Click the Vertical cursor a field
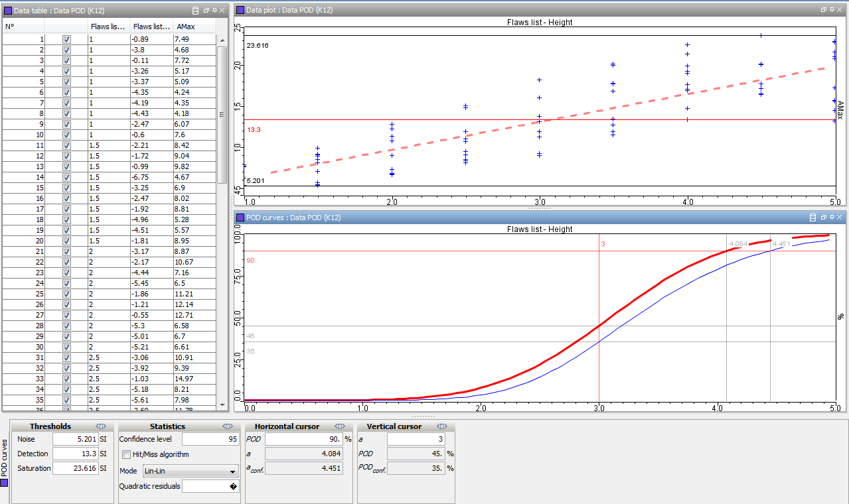 point(416,439)
